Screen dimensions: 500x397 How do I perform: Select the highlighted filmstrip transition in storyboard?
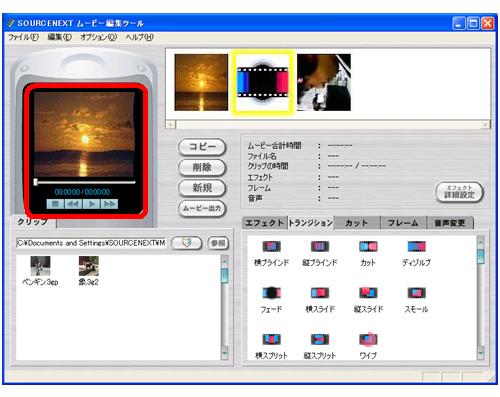coord(262,82)
